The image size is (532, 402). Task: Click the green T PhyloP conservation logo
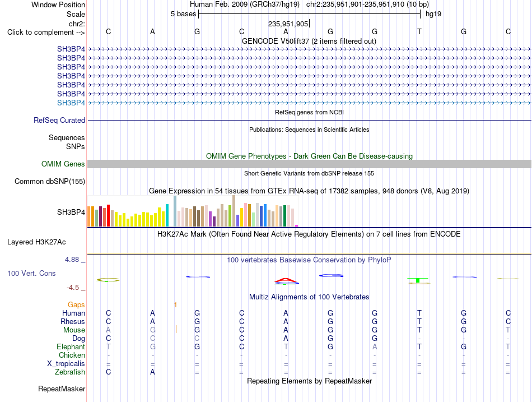[x=418, y=280]
